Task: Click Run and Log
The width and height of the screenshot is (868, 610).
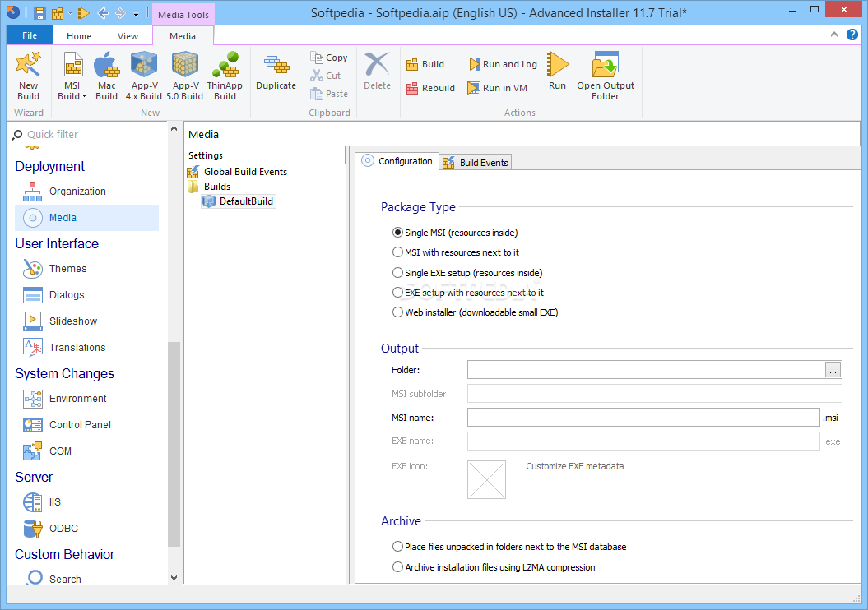Action: click(503, 64)
